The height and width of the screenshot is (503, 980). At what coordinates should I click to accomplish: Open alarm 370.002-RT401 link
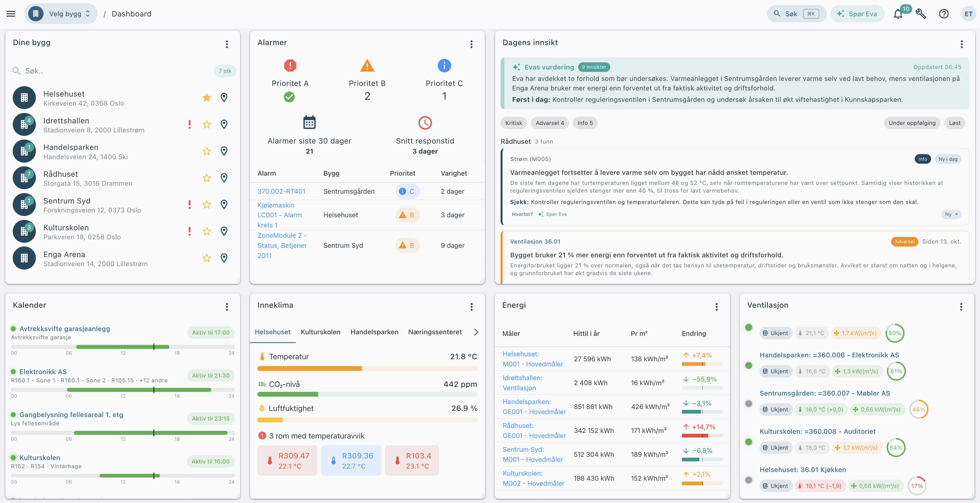point(282,191)
